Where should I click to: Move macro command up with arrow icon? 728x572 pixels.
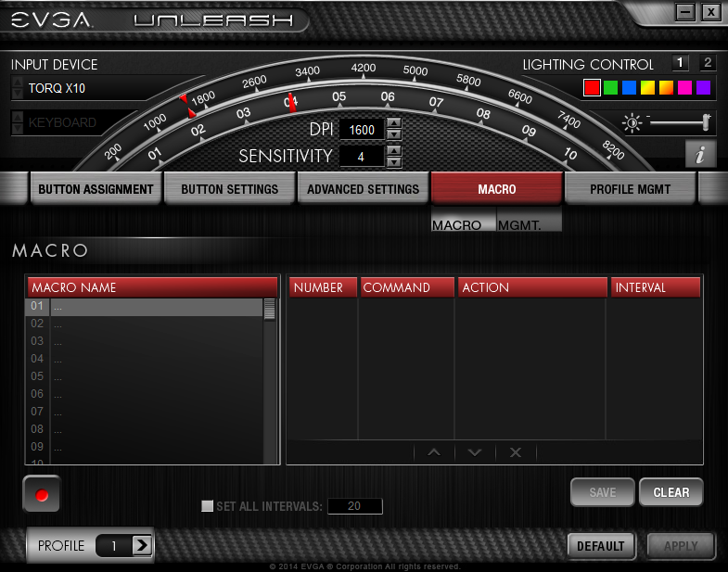click(434, 452)
